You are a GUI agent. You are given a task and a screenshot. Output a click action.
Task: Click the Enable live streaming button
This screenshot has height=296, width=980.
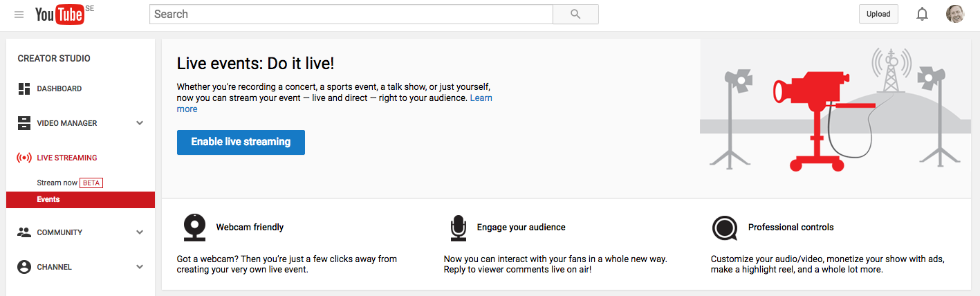[x=241, y=142]
